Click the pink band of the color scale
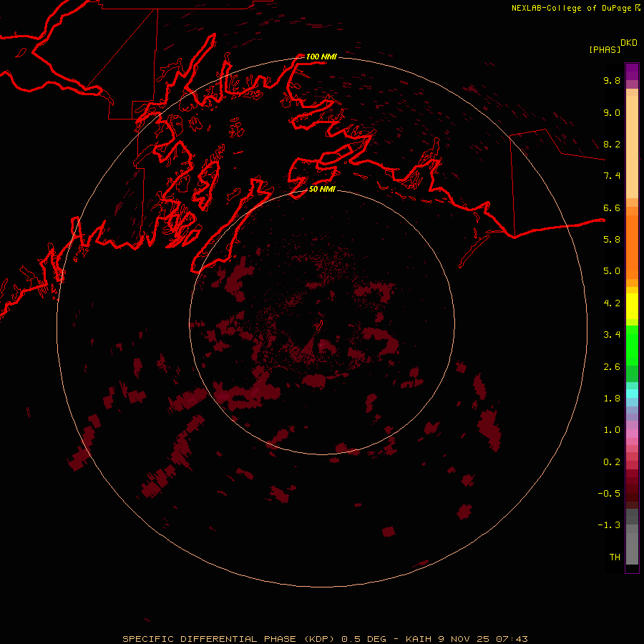 pos(632,434)
